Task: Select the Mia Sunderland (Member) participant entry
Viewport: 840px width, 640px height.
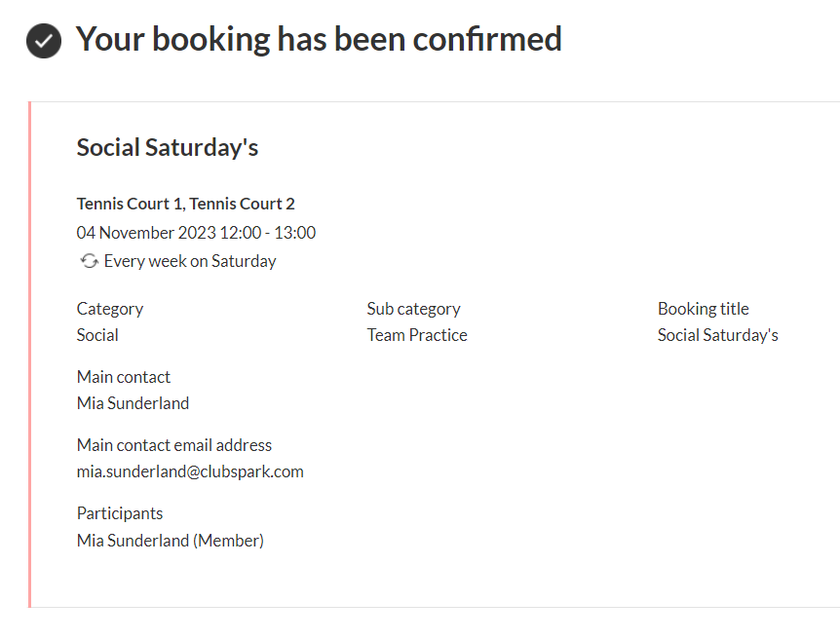Action: pyautogui.click(x=171, y=541)
